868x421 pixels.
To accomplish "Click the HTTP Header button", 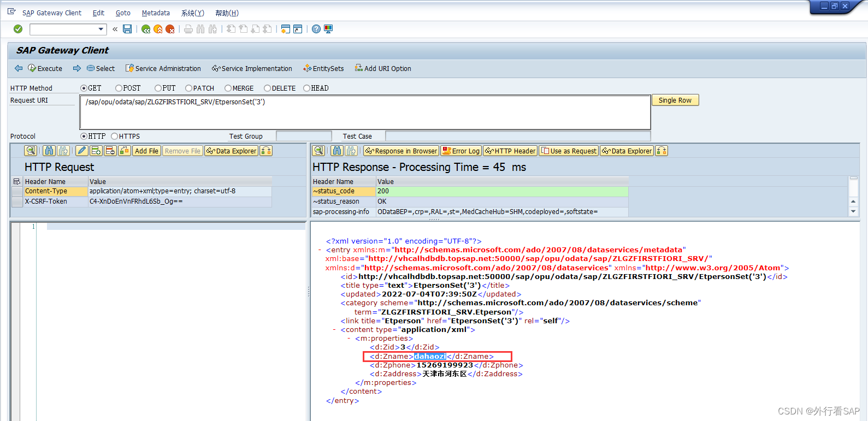I will click(510, 151).
